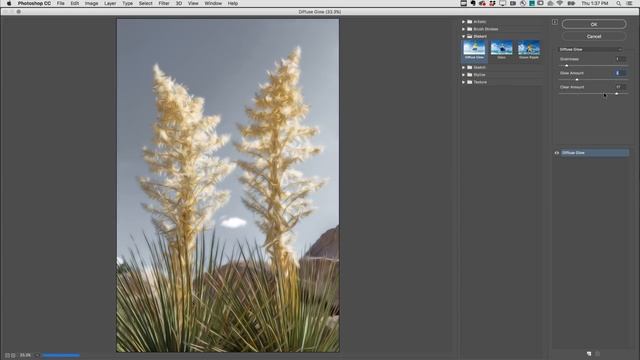The image size is (640, 360).
Task: Click the Clear Amount value field
Action: [x=620, y=87]
